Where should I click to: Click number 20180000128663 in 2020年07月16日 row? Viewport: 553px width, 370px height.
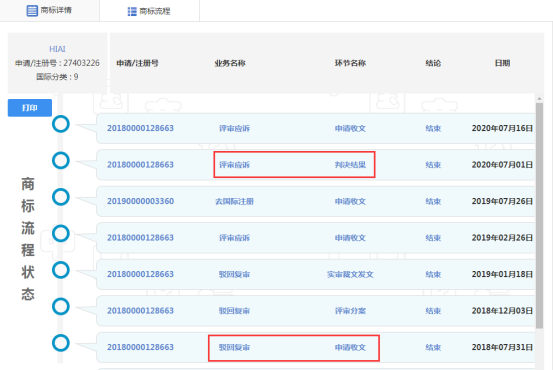click(140, 128)
